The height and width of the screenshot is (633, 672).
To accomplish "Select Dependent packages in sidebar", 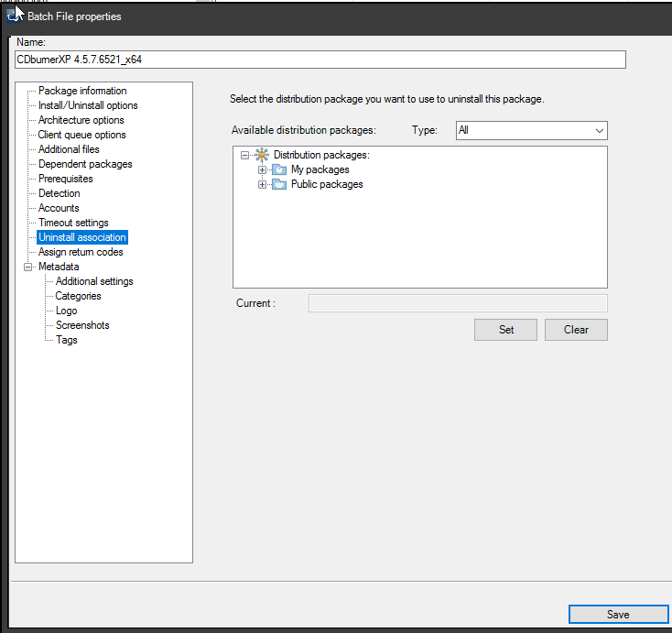I will [x=85, y=164].
